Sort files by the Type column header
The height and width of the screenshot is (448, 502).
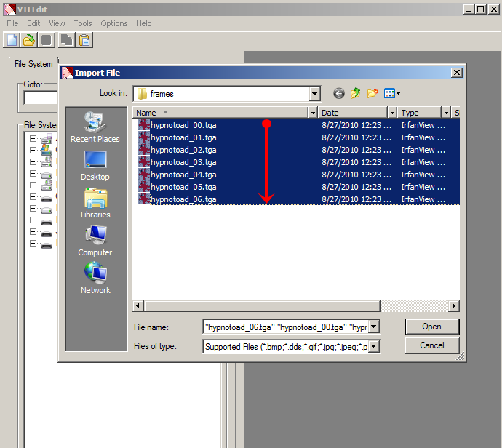419,113
